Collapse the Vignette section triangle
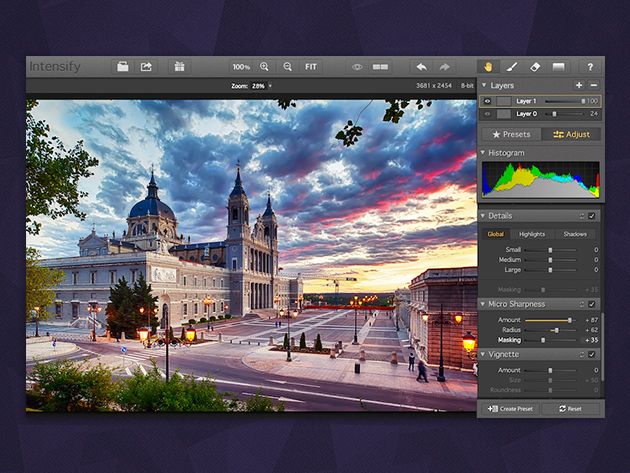Image resolution: width=630 pixels, height=473 pixels. 484,354
